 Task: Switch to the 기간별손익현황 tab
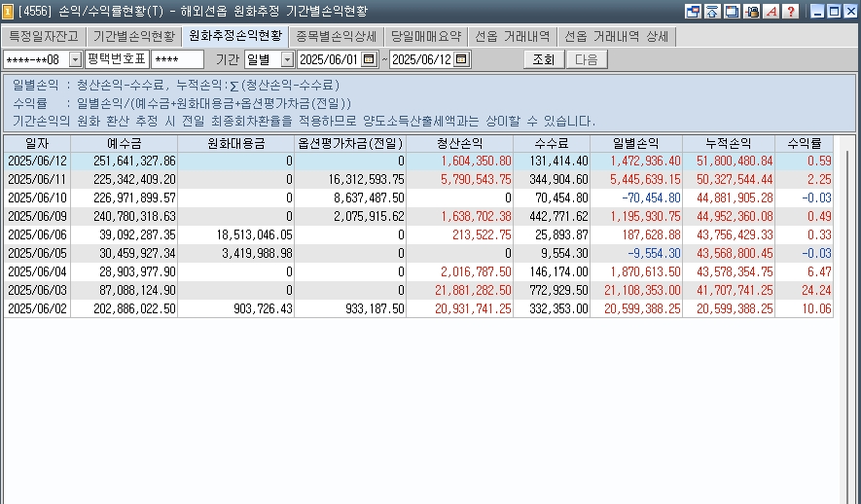[x=134, y=37]
